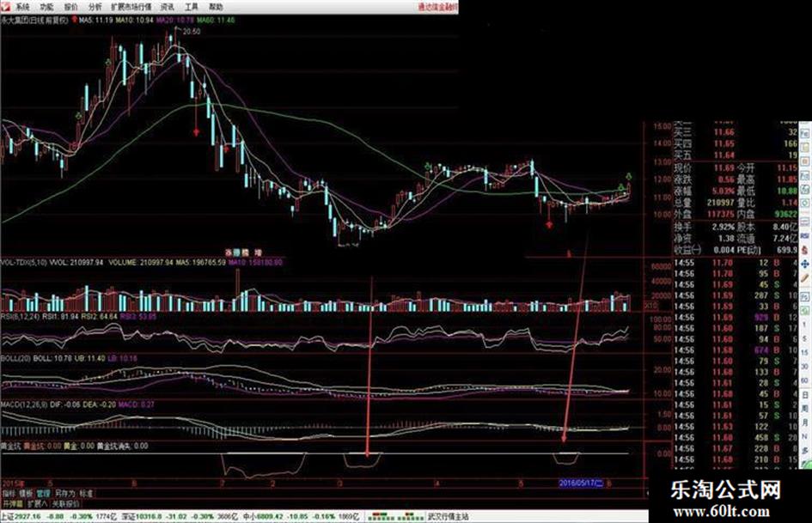Click the 另存为 button at bottom
This screenshot has height=523, width=812.
pos(65,494)
